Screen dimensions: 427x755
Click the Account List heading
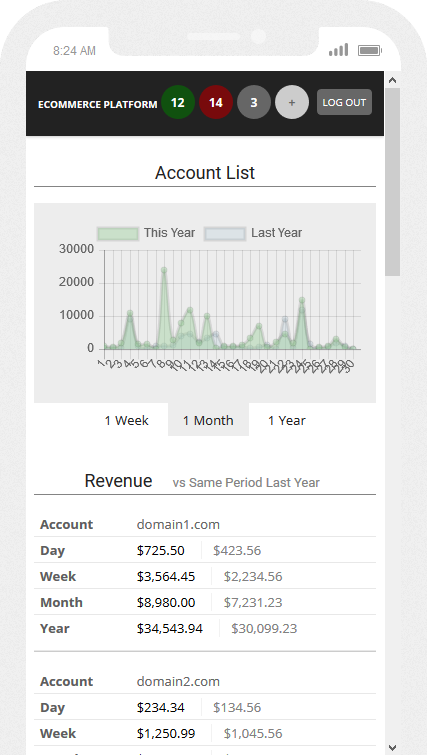point(205,173)
